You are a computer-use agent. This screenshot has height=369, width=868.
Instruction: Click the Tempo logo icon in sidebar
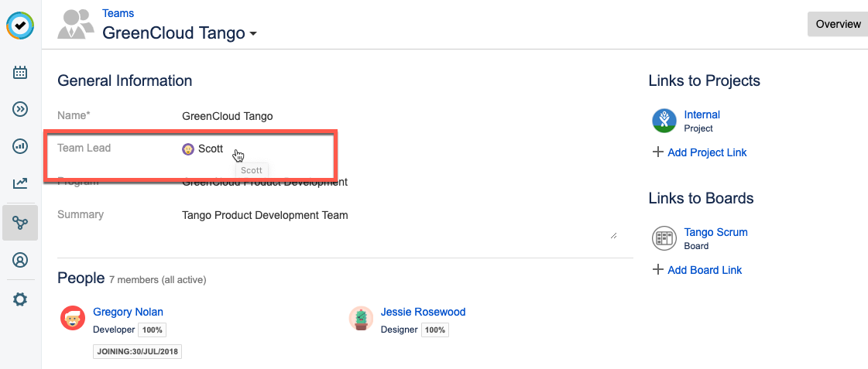click(x=20, y=26)
